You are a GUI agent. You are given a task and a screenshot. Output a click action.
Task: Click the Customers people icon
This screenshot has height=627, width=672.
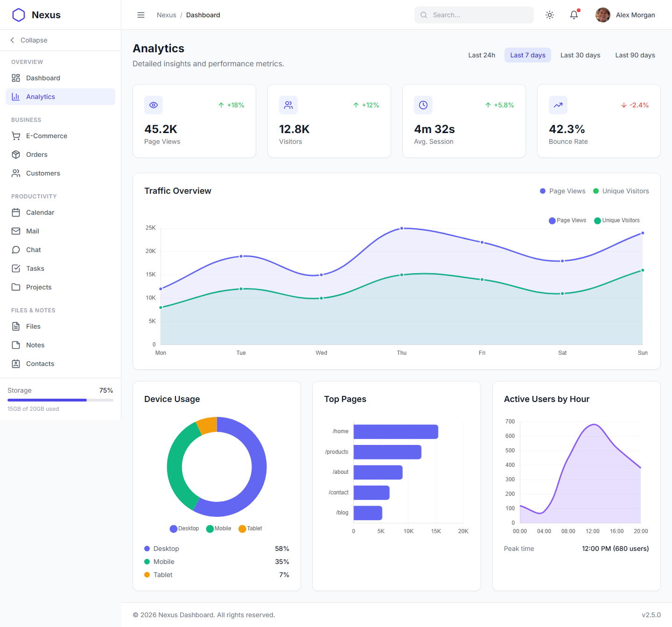click(16, 173)
